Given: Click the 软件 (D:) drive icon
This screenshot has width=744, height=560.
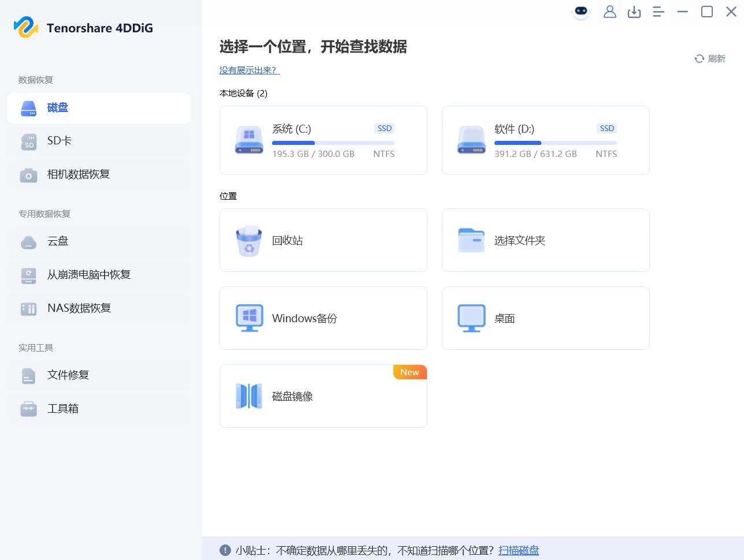Looking at the screenshot, I should point(471,140).
